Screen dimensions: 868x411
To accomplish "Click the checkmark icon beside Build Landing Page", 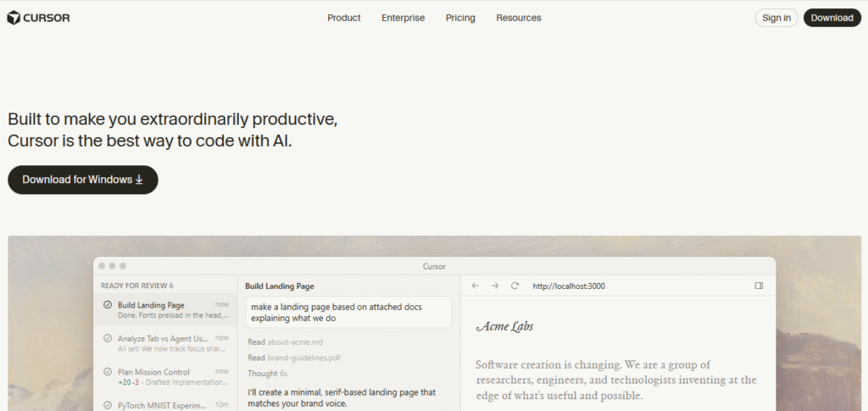I will 108,305.
